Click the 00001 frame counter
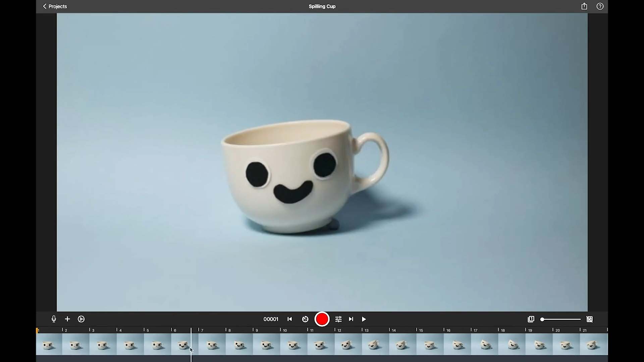 click(271, 319)
